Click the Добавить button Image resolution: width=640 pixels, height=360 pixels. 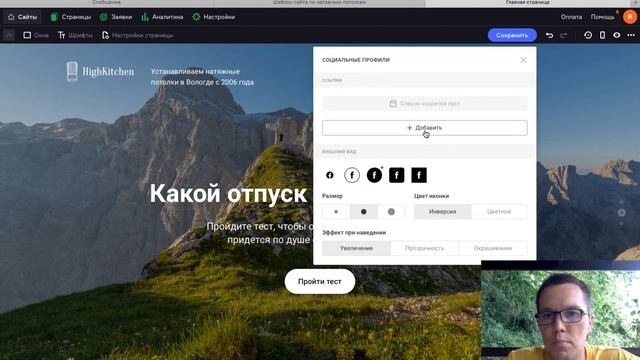click(424, 128)
